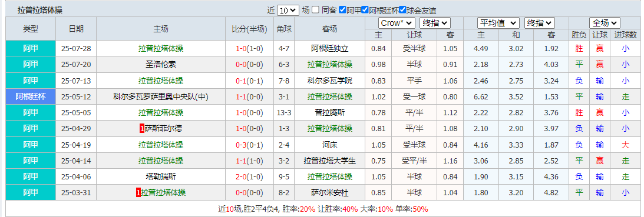Open away team 萨尔米安杜
Viewport: 644px width, 217px height.
330,193
